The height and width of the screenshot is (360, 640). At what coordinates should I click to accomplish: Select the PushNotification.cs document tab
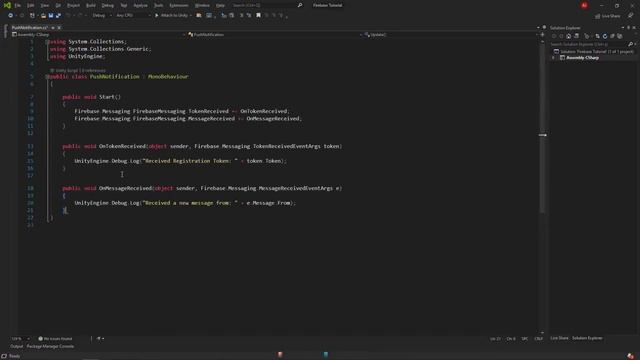[29, 28]
